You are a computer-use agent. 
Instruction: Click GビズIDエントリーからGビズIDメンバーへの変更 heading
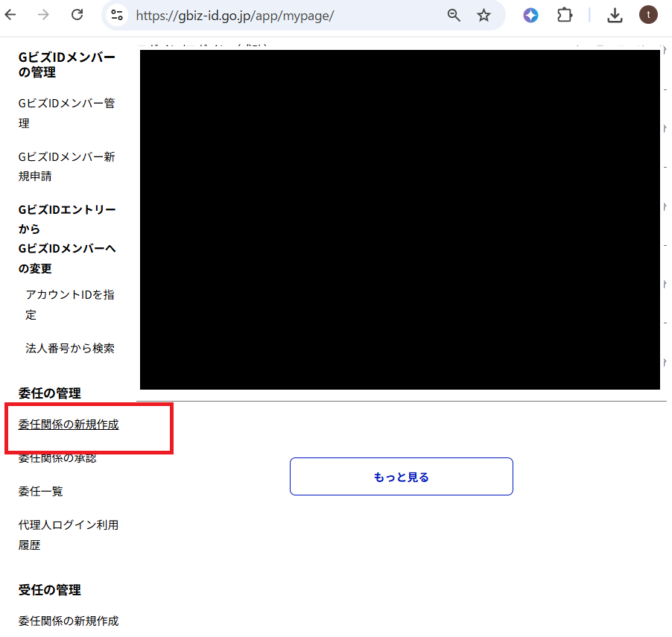pyautogui.click(x=67, y=238)
